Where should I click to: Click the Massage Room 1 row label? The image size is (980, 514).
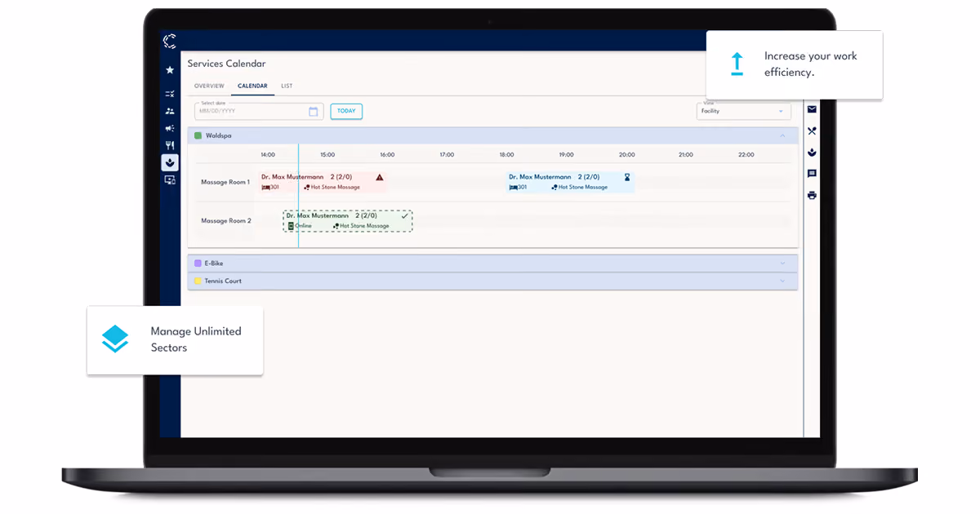pyautogui.click(x=225, y=182)
